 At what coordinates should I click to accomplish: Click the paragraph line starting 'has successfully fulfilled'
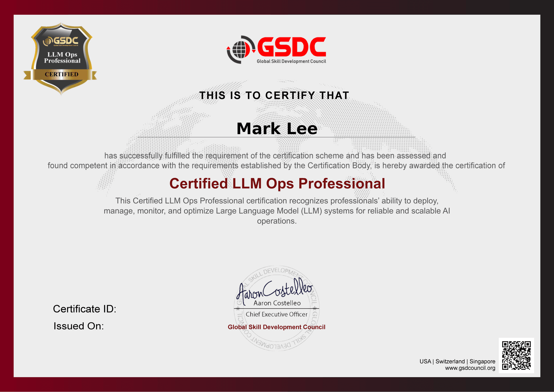pos(275,156)
